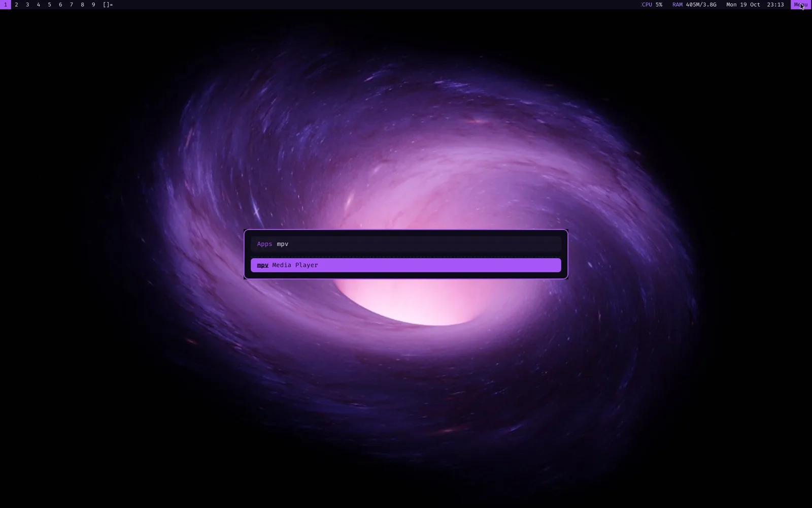The height and width of the screenshot is (508, 812).
Task: Switch to workspace 4
Action: pos(39,5)
